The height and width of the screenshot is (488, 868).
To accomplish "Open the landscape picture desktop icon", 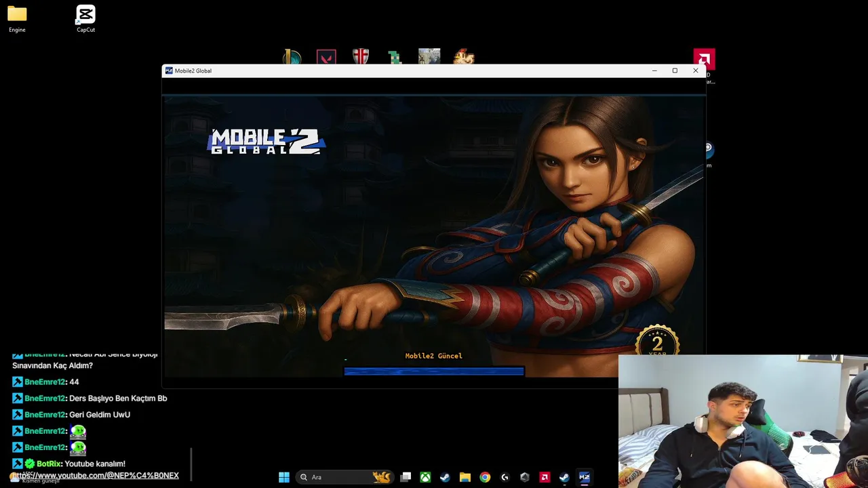I will click(x=429, y=57).
